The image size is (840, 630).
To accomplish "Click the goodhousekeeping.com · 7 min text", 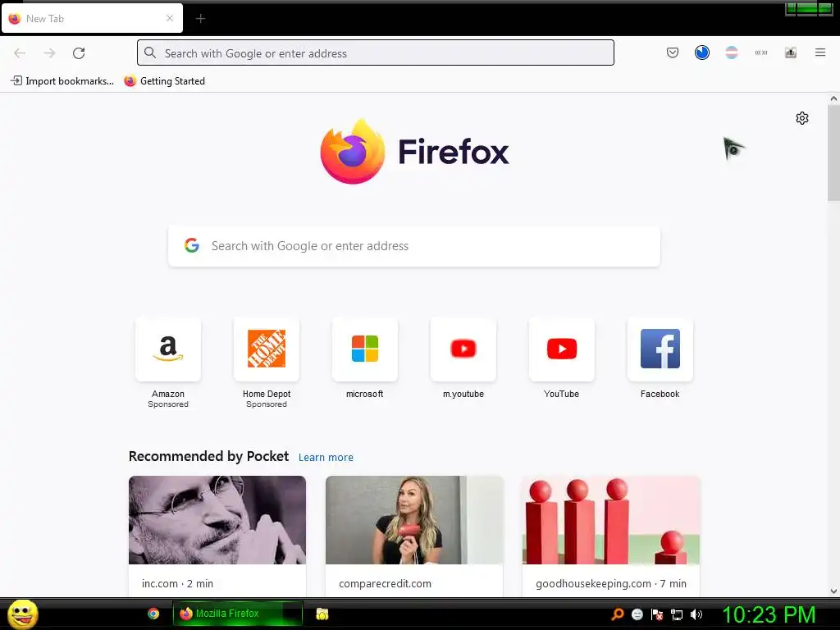I will (610, 583).
